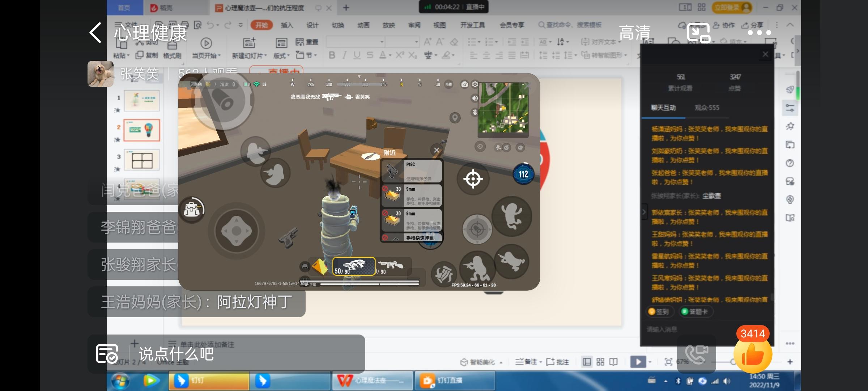Select slide 3 thumbnail
The width and height of the screenshot is (868, 391).
[x=142, y=160]
